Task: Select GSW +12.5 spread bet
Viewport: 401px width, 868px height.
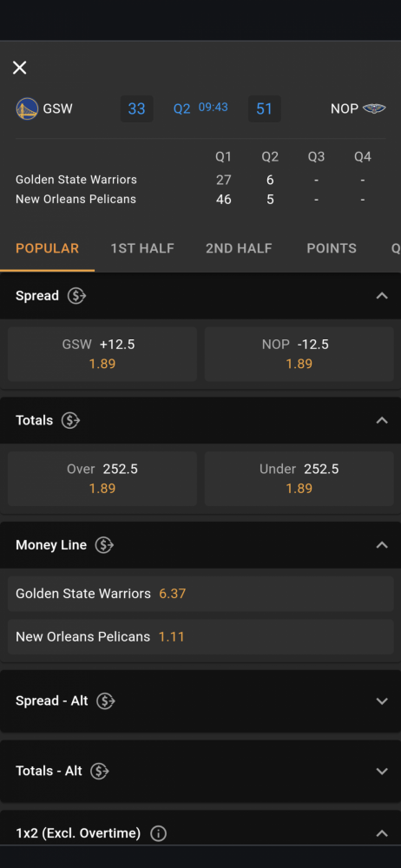Action: pos(102,354)
